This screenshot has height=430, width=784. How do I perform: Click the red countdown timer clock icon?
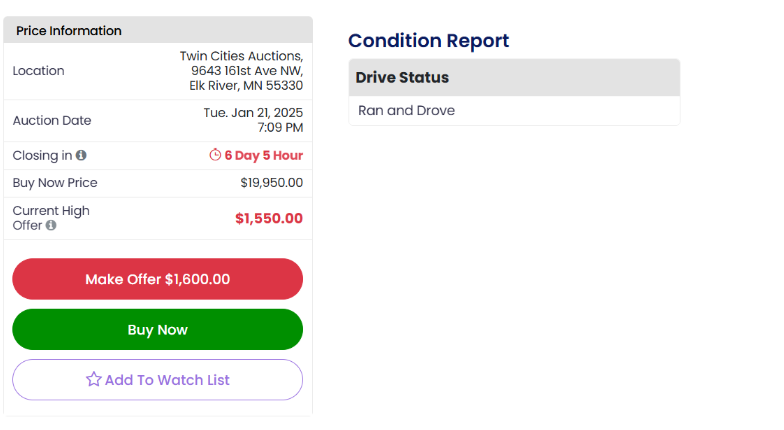[x=215, y=155]
